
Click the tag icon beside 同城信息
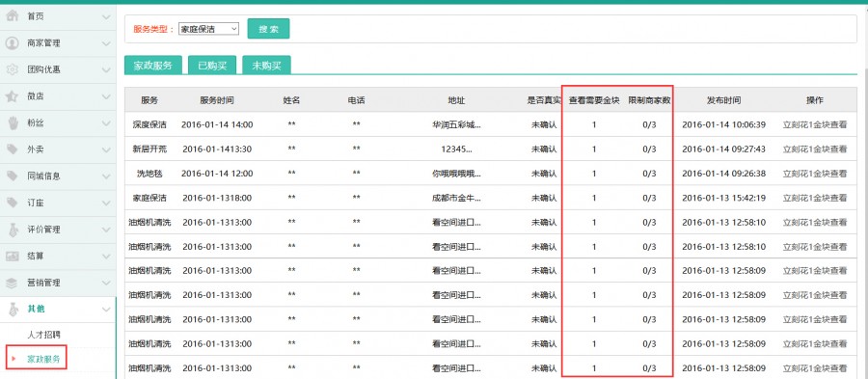click(13, 176)
